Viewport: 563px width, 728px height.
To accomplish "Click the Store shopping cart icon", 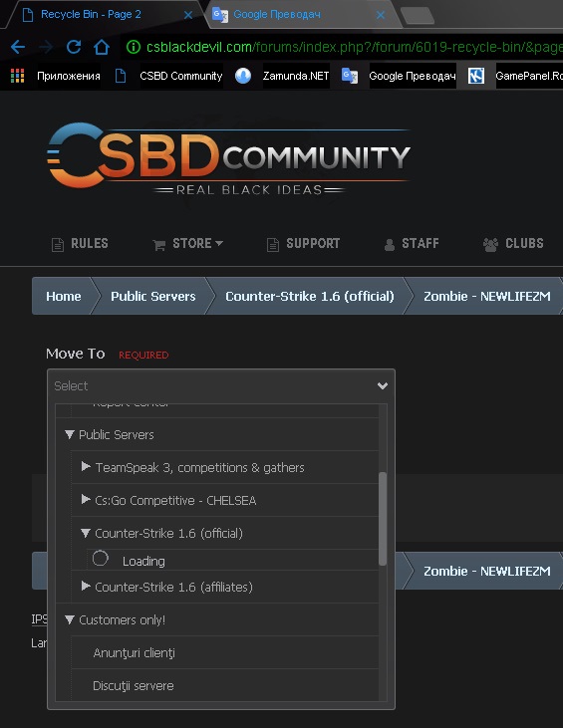I will pyautogui.click(x=158, y=245).
